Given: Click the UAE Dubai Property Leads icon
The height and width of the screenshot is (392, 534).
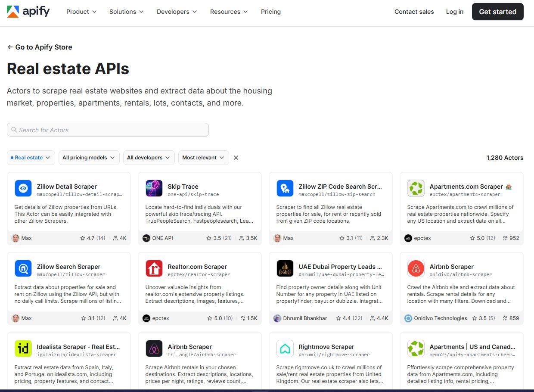Looking at the screenshot, I should point(285,268).
